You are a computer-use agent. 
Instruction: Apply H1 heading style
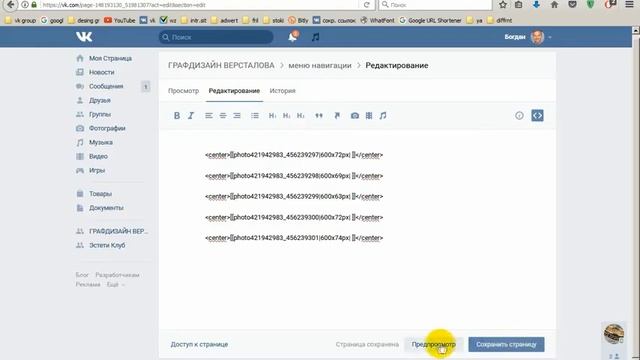272,116
